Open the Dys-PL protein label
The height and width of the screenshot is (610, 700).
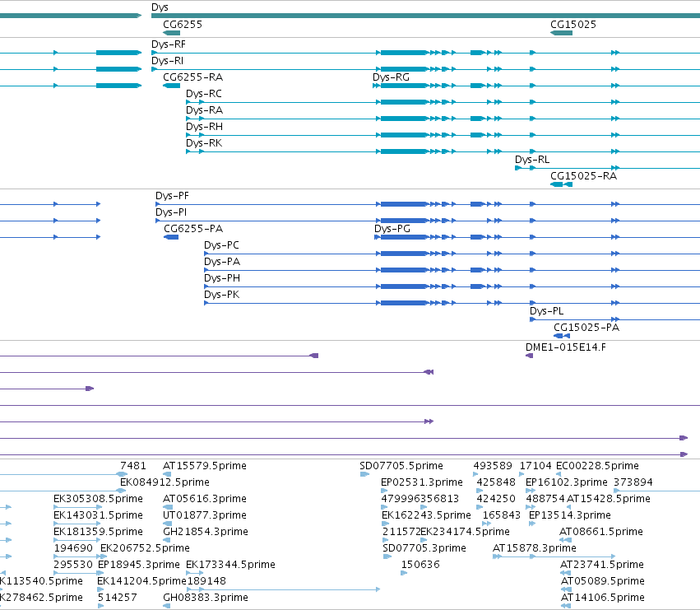547,311
